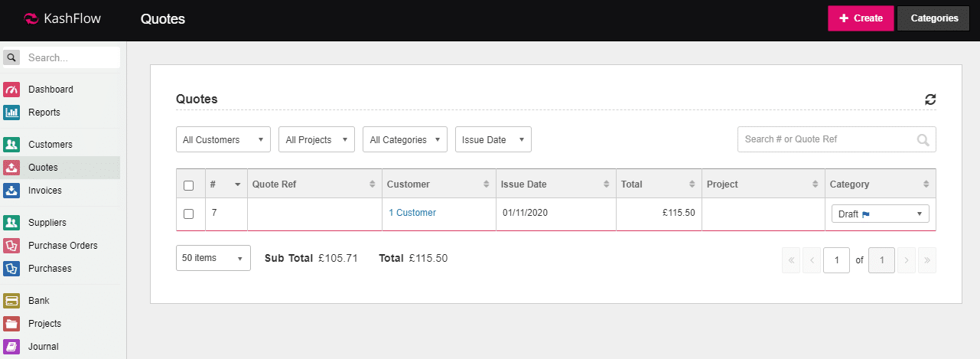Click the Bank card icon
Image resolution: width=980 pixels, height=359 pixels.
pyautogui.click(x=11, y=301)
